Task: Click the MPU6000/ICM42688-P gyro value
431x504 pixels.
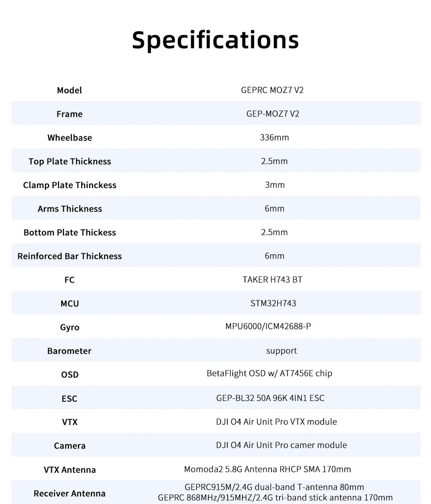Action: pos(268,326)
